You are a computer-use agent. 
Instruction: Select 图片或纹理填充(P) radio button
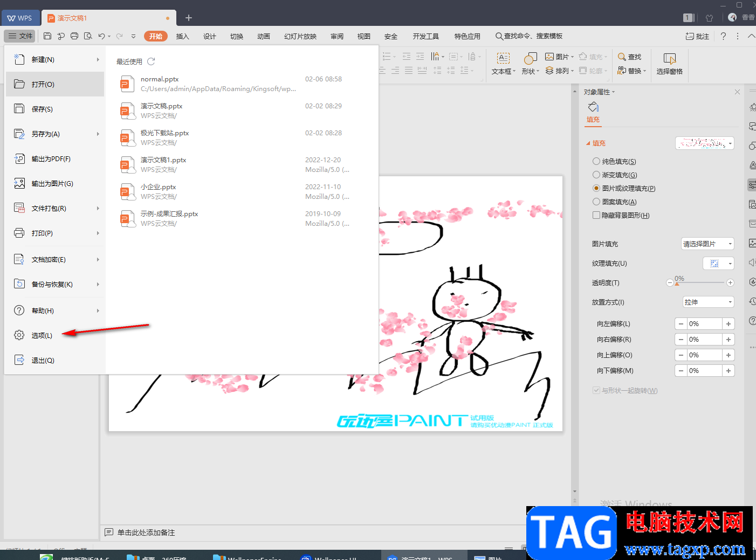(x=596, y=188)
